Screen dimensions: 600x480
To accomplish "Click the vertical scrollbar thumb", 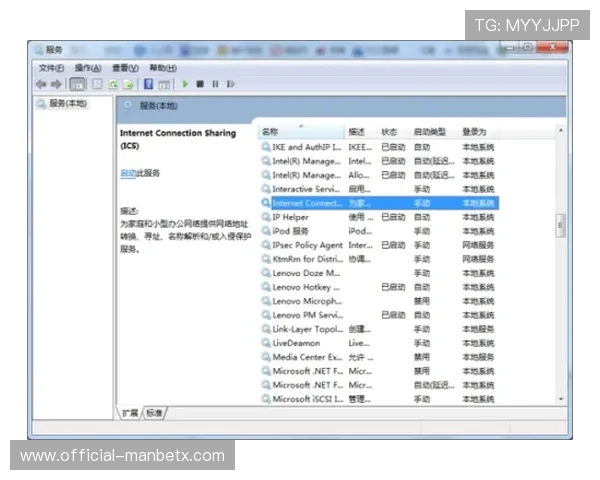I will [x=560, y=225].
